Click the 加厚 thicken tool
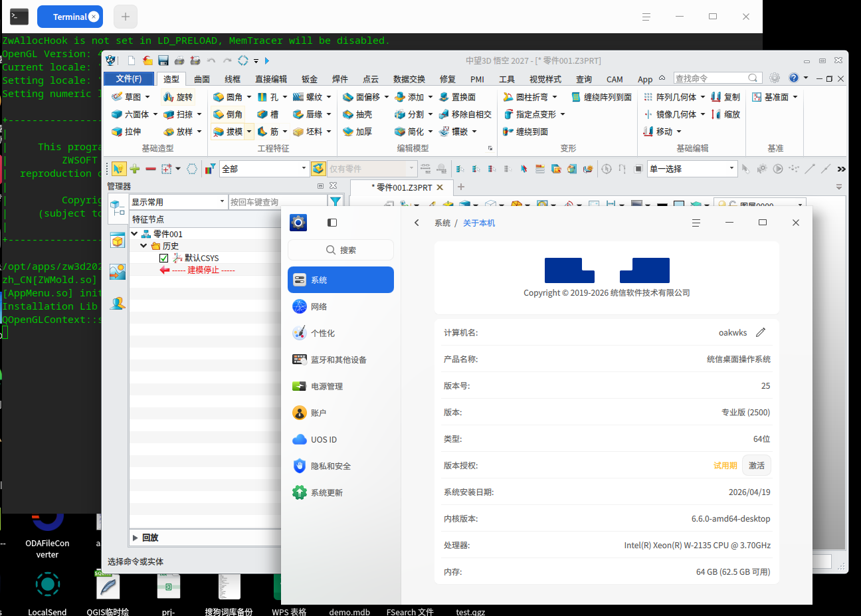The width and height of the screenshot is (861, 616). tap(357, 132)
